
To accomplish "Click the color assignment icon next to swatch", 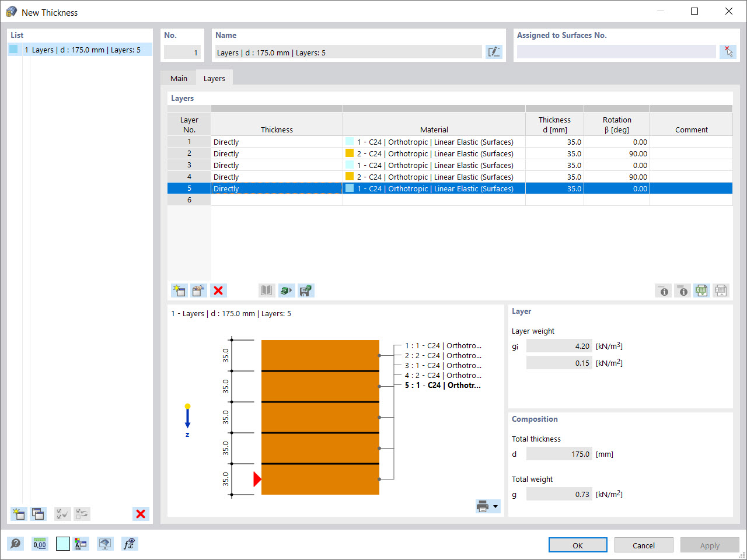I will tap(81, 544).
